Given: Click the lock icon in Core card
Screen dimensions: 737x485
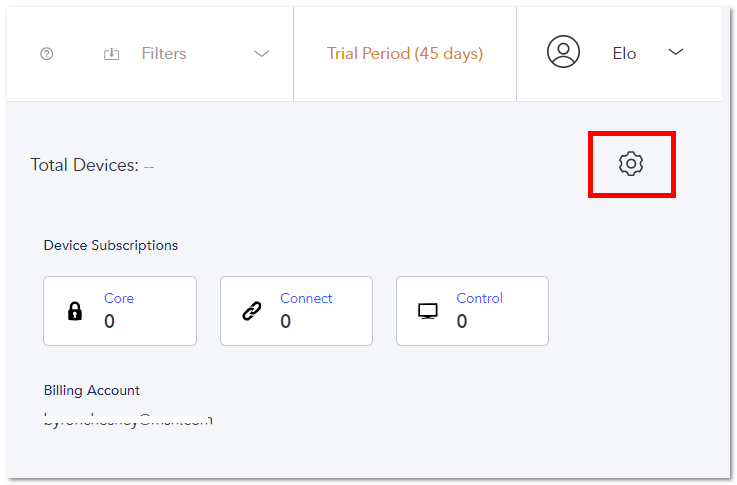Looking at the screenshot, I should point(75,311).
